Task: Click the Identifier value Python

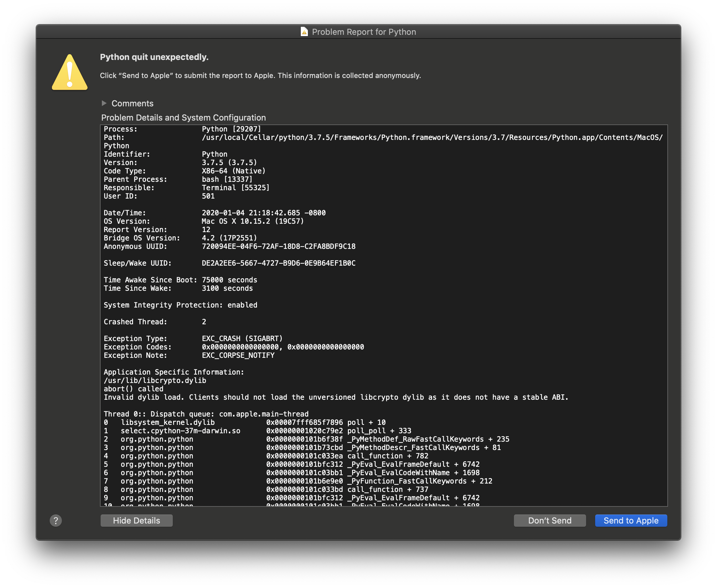Action: coord(214,154)
